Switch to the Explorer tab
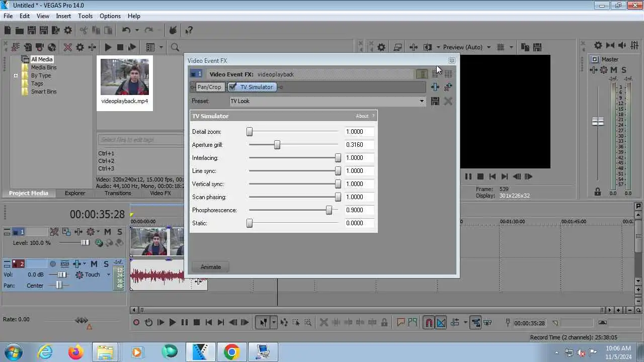The image size is (644, 362). tap(75, 193)
